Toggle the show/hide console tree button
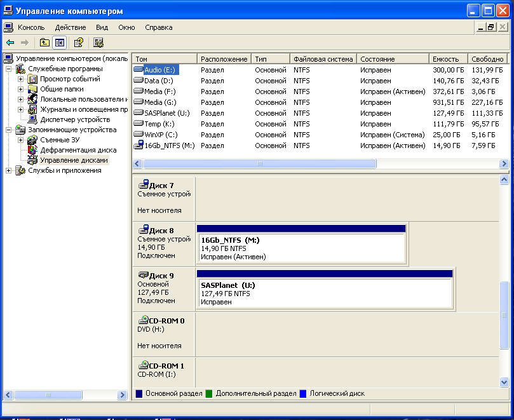The height and width of the screenshot is (420, 514). (59, 43)
